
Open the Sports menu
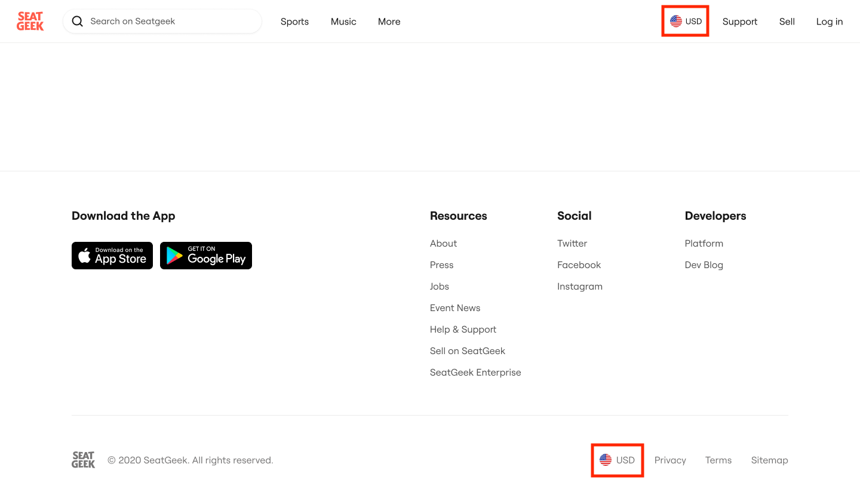[x=294, y=21]
